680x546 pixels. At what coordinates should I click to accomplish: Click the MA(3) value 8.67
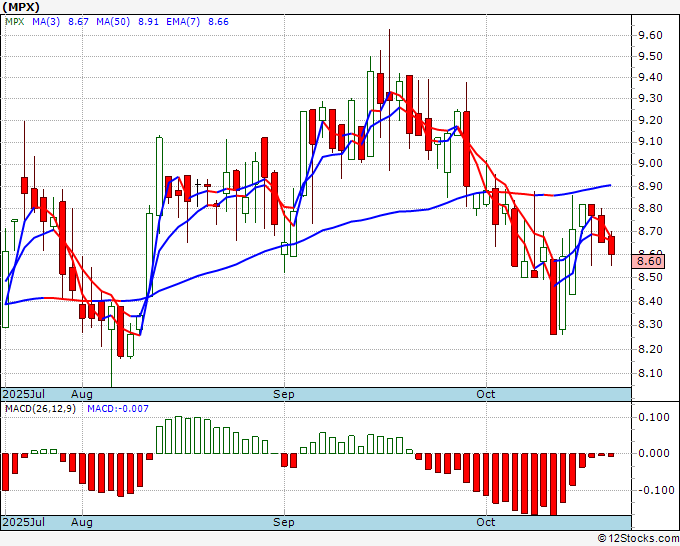78,22
